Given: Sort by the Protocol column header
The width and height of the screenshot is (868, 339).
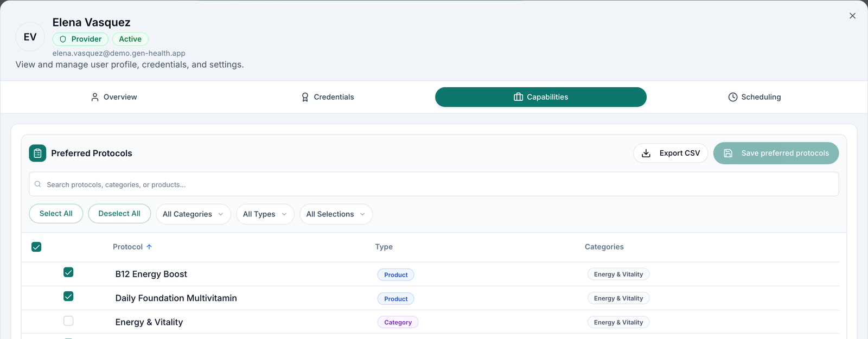Looking at the screenshot, I should tap(132, 247).
